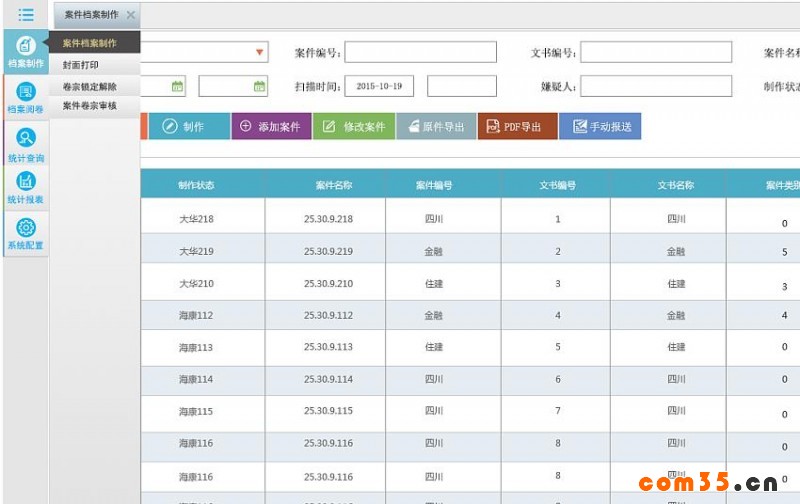Open 统计报表 sidebar section
800x504 pixels.
click(x=26, y=188)
